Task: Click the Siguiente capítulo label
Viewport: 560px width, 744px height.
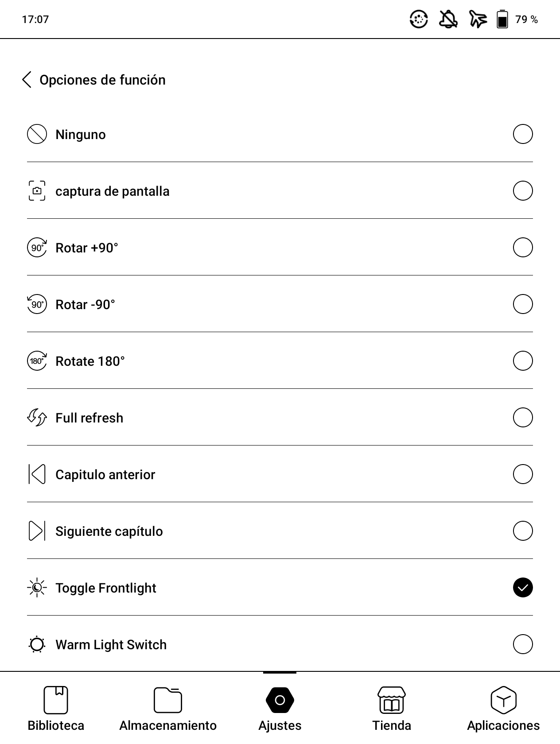Action: pos(109,531)
